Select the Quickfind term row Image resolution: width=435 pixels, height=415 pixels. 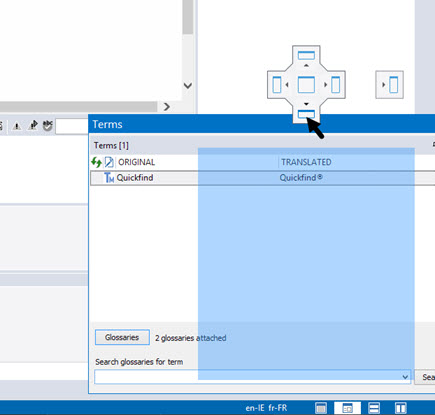point(263,178)
